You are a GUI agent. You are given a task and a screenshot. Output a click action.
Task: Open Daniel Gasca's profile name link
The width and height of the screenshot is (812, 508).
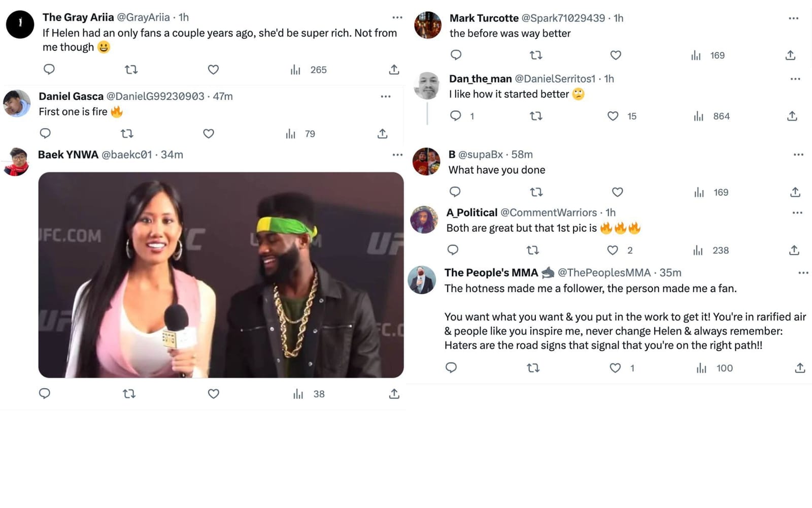click(x=71, y=97)
